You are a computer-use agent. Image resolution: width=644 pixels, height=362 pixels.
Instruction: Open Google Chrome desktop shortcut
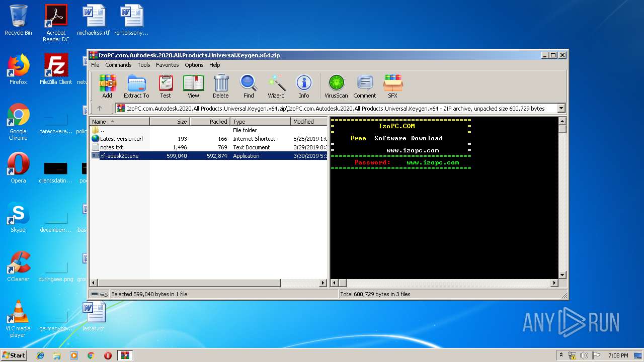pos(18,121)
